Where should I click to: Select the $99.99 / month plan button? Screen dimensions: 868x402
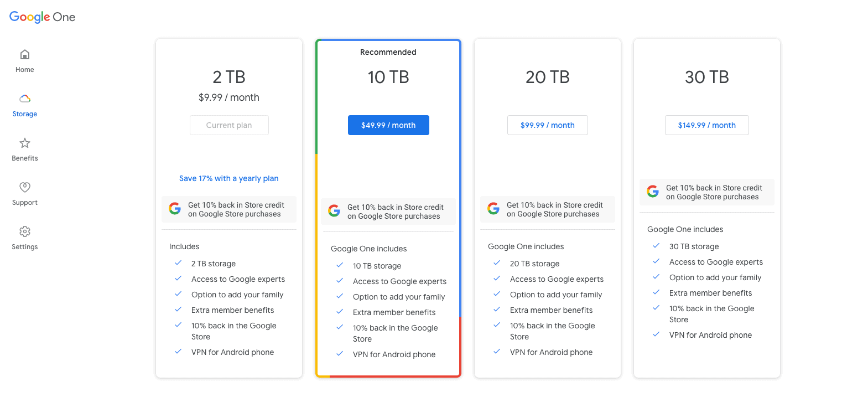547,125
